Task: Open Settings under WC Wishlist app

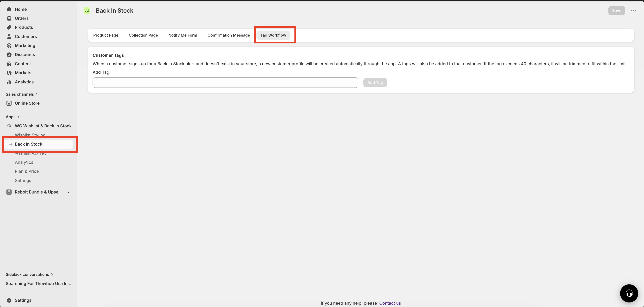Action: pos(23,180)
